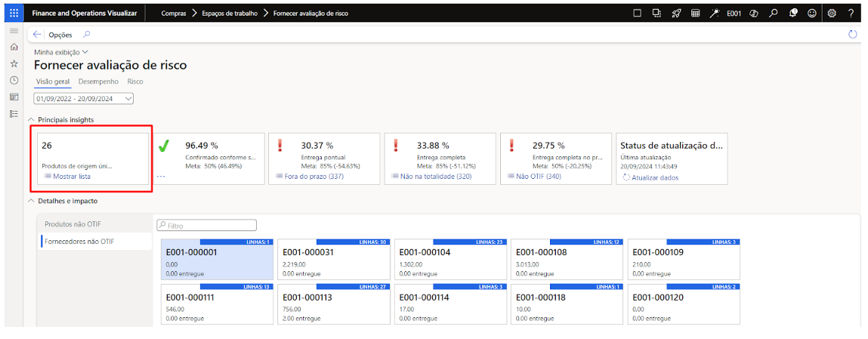Open Recent clock icon in sidebar
This screenshot has width=868, height=339.
click(14, 80)
